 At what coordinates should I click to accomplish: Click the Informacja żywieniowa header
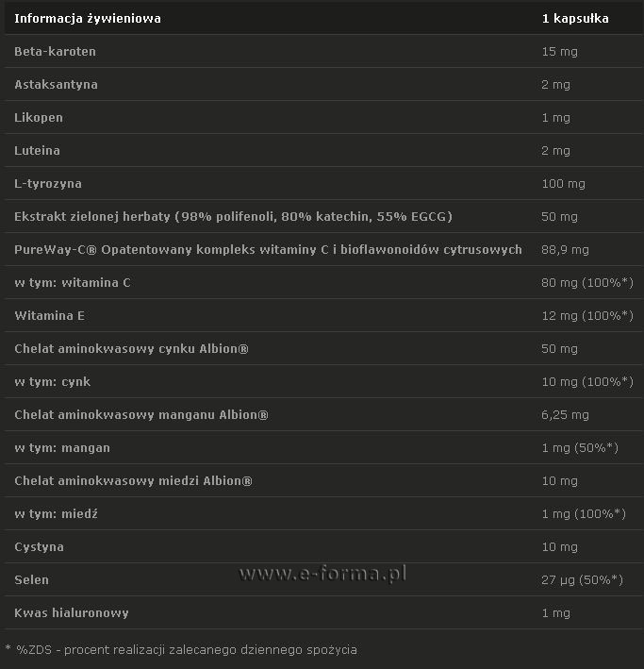88,19
